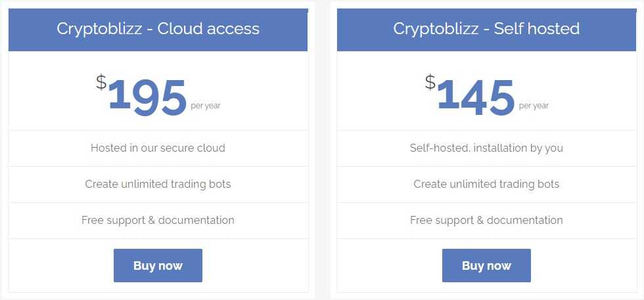This screenshot has height=300, width=644.
Task: Click the word Cryptoblizz in left header
Action: [99, 29]
